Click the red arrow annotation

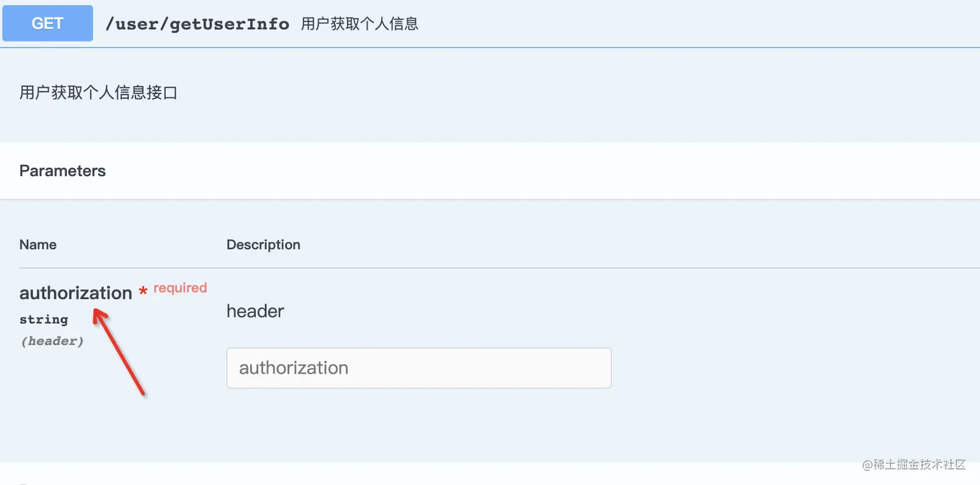[120, 352]
